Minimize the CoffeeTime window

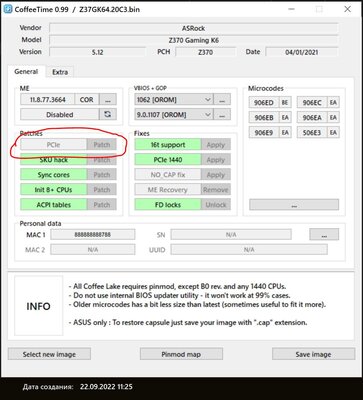pos(291,9)
